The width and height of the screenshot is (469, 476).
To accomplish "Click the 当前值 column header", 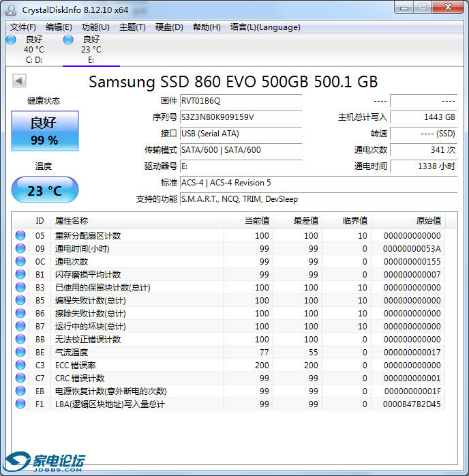I will [x=248, y=221].
